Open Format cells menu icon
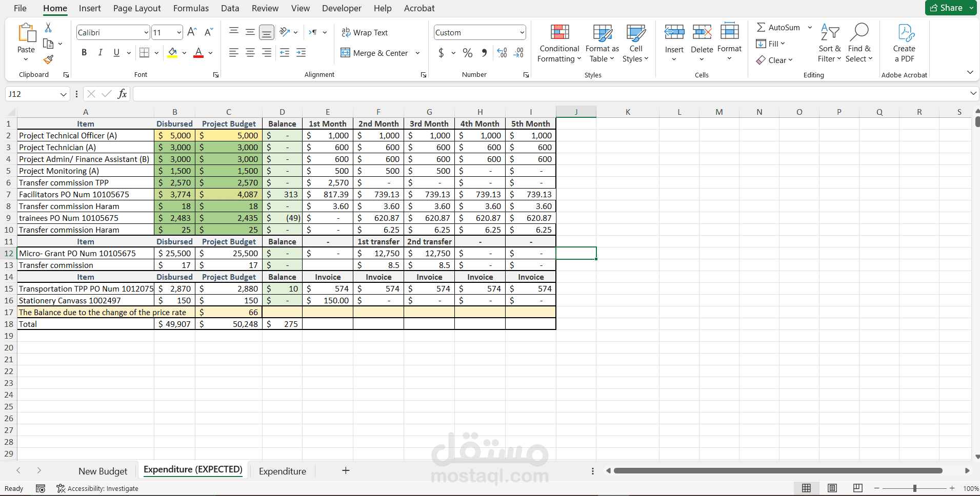 coord(729,31)
